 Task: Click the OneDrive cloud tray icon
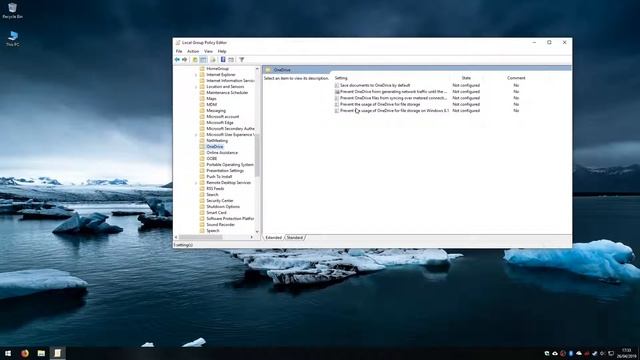point(579,353)
